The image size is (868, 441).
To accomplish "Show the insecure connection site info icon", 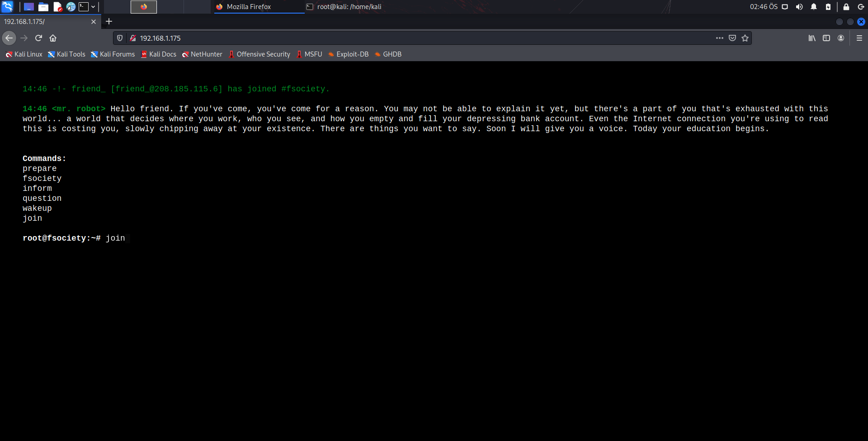I will point(133,38).
